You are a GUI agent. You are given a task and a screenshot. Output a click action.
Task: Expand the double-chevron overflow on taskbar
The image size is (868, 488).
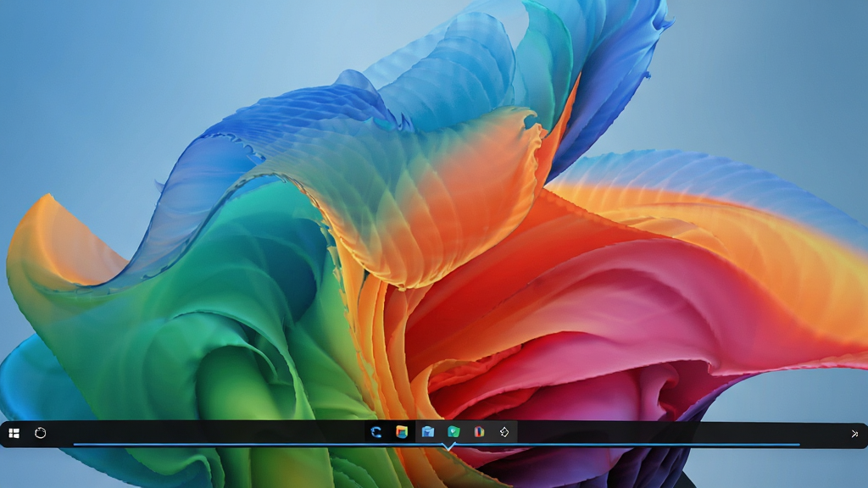(854, 434)
